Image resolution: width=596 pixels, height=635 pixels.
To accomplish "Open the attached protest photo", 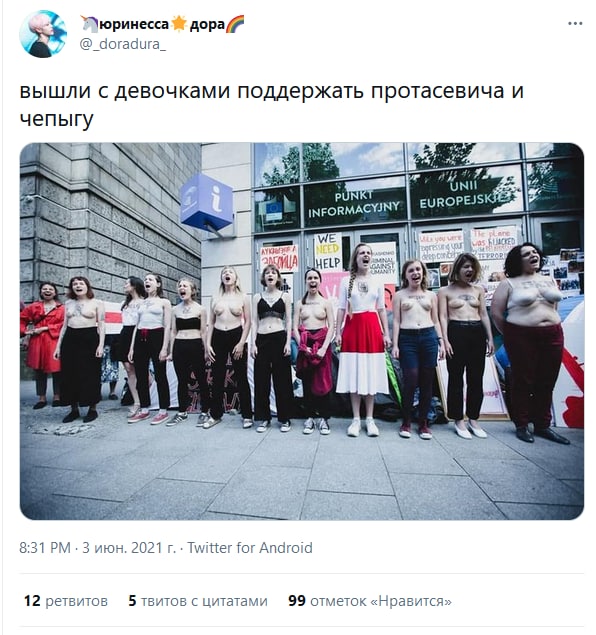I will pyautogui.click(x=302, y=331).
